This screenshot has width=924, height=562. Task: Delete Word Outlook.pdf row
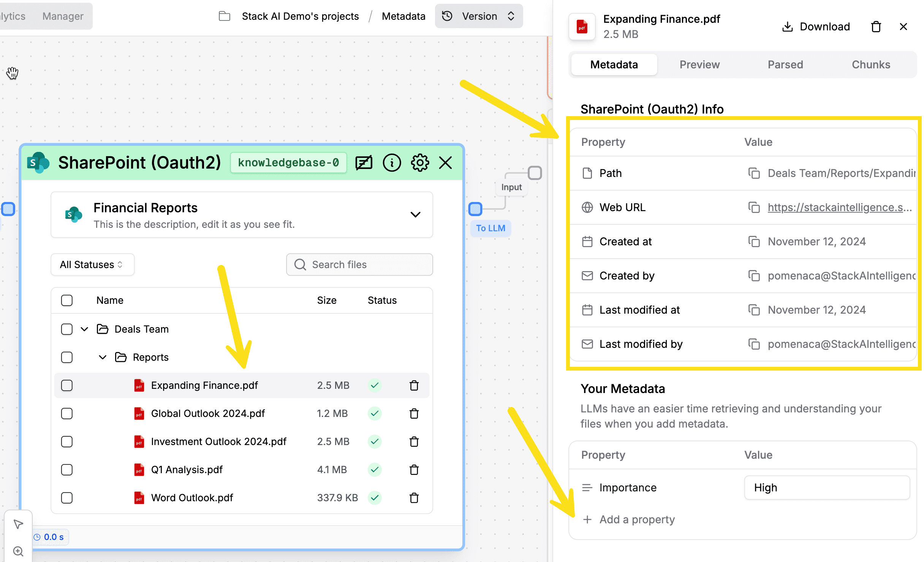click(414, 498)
